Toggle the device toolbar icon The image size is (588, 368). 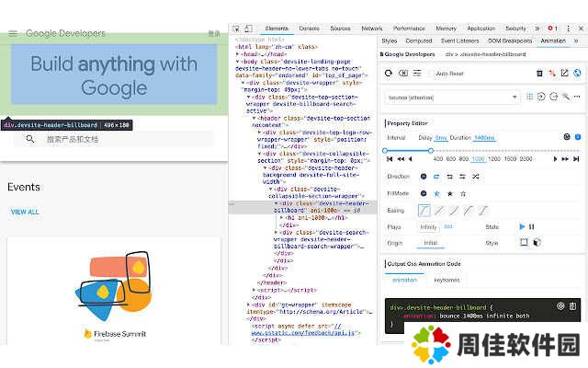(x=250, y=29)
